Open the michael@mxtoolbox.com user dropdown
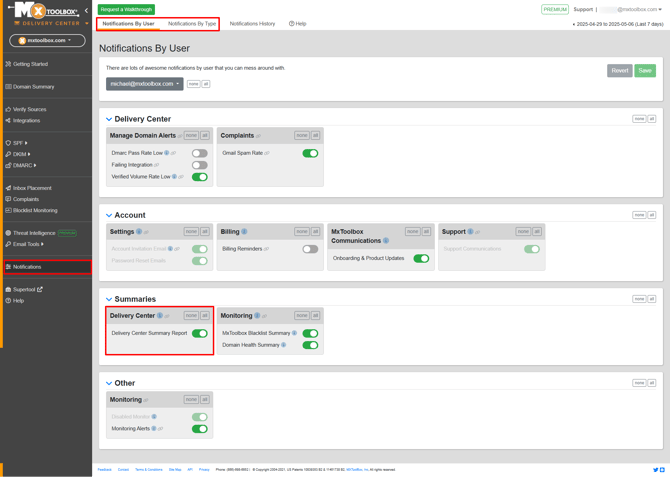Viewport: 670px width, 477px height. pyautogui.click(x=144, y=84)
